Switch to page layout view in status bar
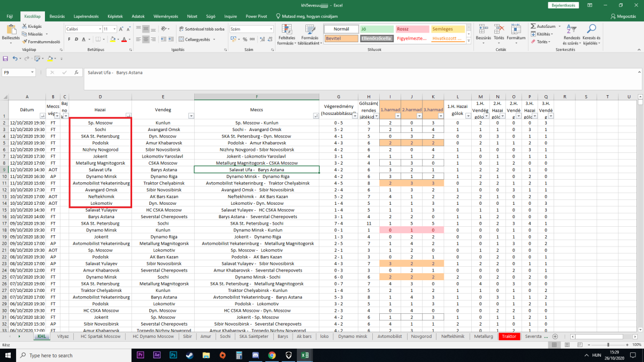The image size is (644, 362). 566,345
